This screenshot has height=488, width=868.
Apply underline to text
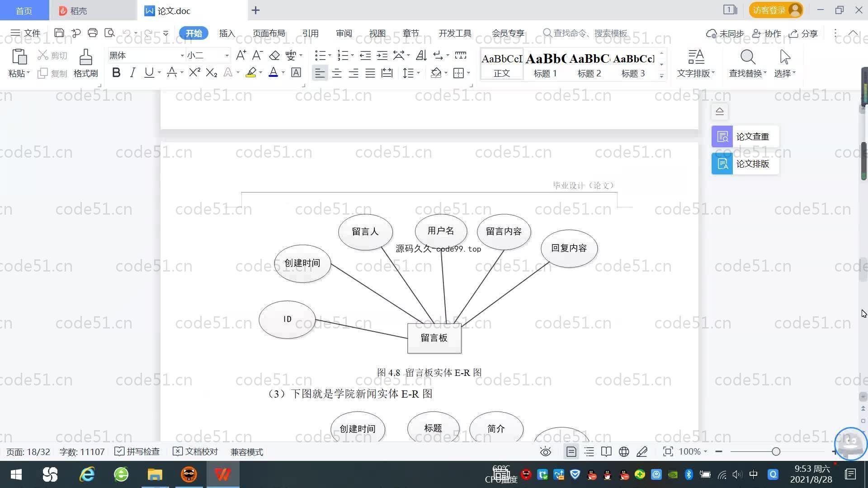pyautogui.click(x=149, y=73)
